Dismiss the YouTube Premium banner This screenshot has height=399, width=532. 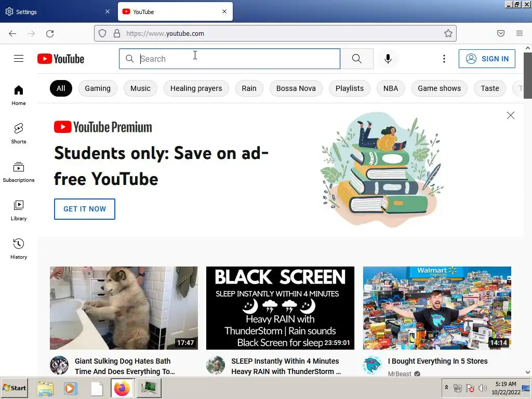[510, 115]
